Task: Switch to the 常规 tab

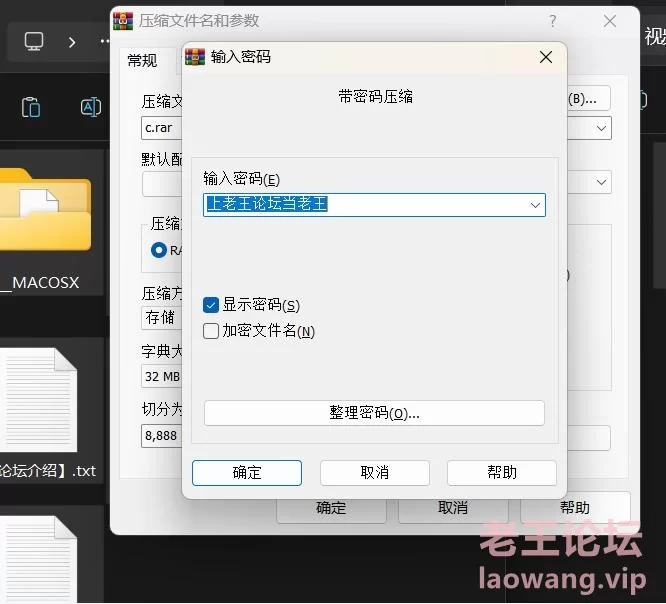Action: point(142,61)
